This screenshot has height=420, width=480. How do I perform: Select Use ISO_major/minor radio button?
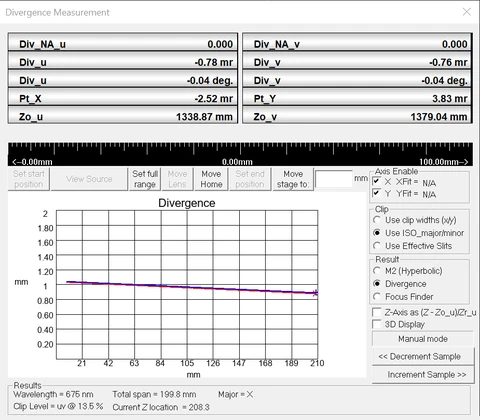pos(377,233)
